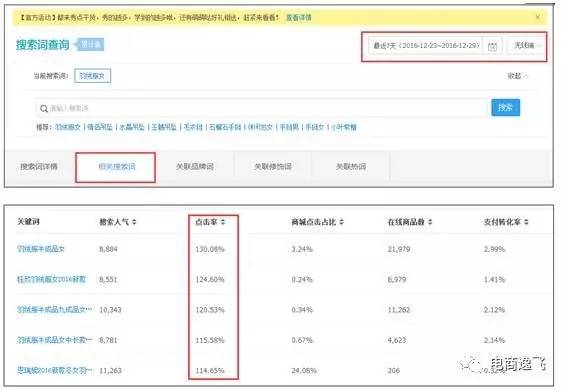The width and height of the screenshot is (563, 389).
Task: Sort by the 在线商品数 column arrows
Action: click(x=430, y=222)
